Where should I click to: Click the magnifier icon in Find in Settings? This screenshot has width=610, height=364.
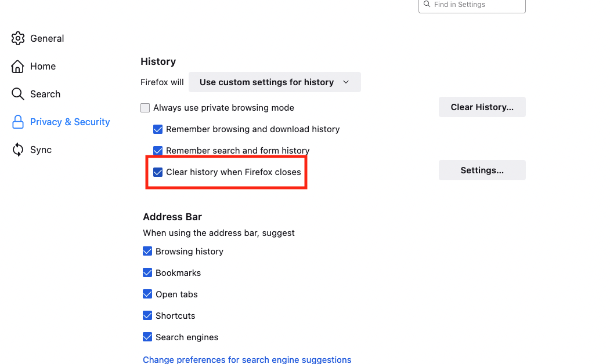pos(427,4)
